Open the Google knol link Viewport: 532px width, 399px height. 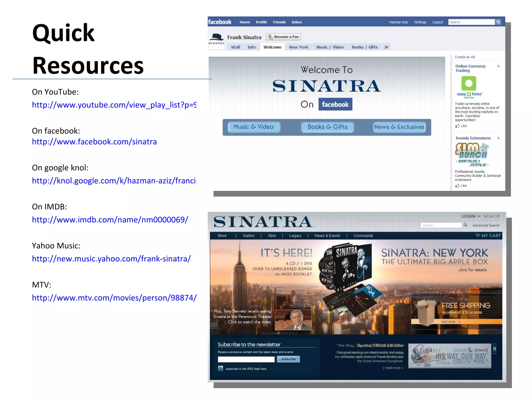pos(114,181)
